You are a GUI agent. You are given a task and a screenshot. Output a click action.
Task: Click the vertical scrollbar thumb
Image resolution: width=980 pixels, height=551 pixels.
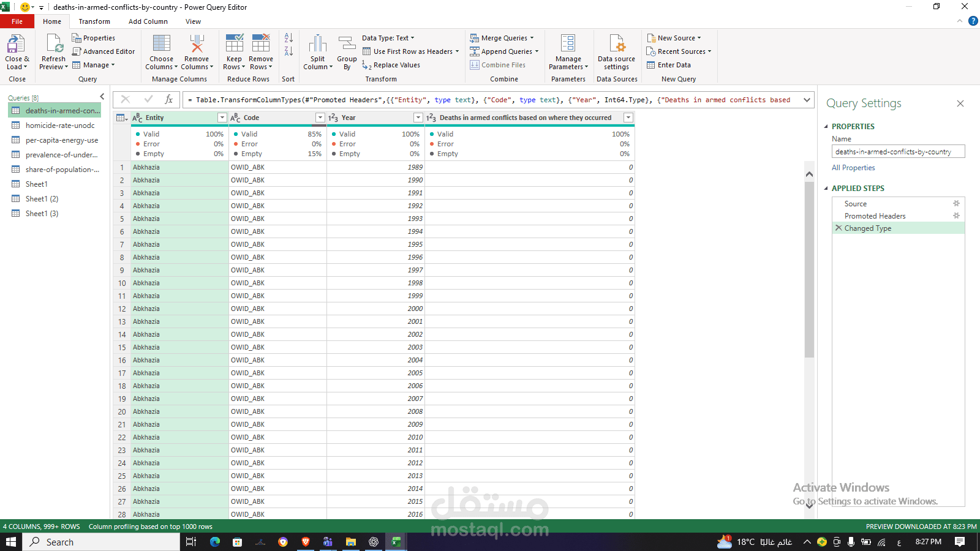(x=809, y=269)
